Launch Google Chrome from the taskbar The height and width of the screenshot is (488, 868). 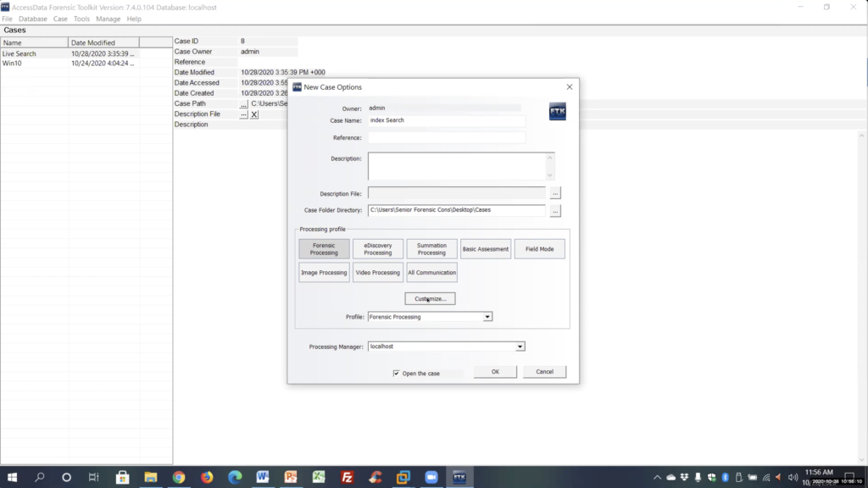(x=179, y=477)
